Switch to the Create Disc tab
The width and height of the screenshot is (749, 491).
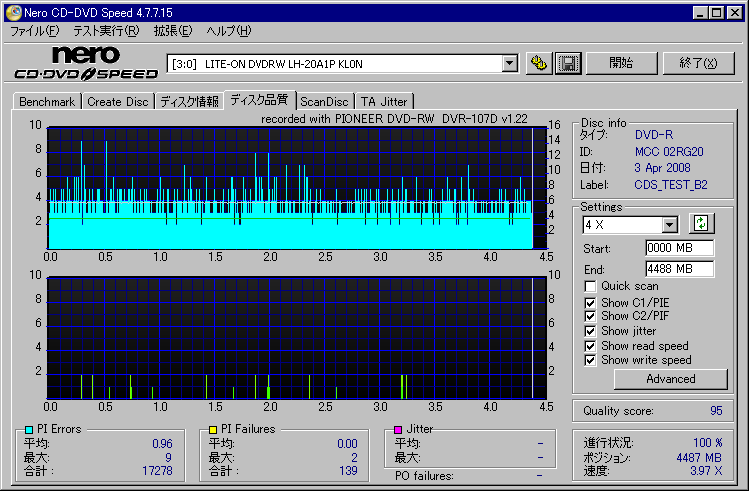[118, 102]
